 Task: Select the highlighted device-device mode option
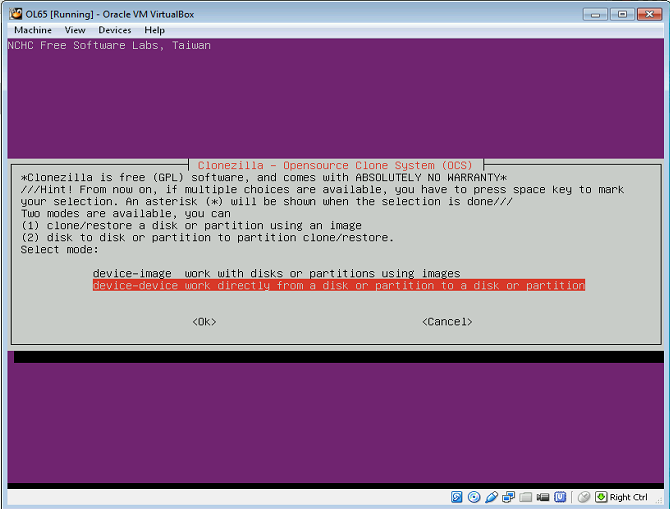coord(339,285)
